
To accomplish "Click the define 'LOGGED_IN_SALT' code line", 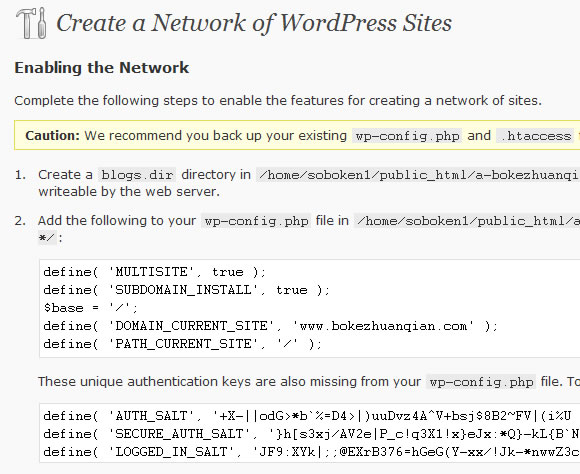I will [311, 452].
